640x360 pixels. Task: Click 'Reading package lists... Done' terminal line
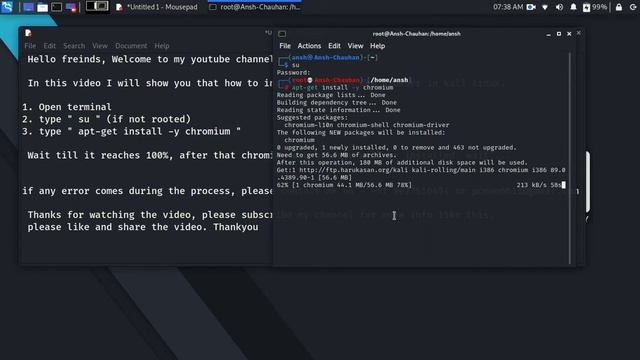(331, 95)
